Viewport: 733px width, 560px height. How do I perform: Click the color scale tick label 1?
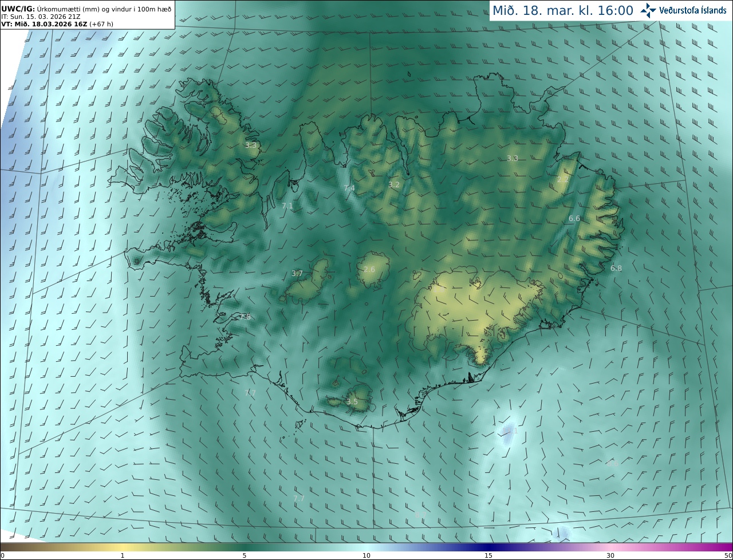click(123, 555)
